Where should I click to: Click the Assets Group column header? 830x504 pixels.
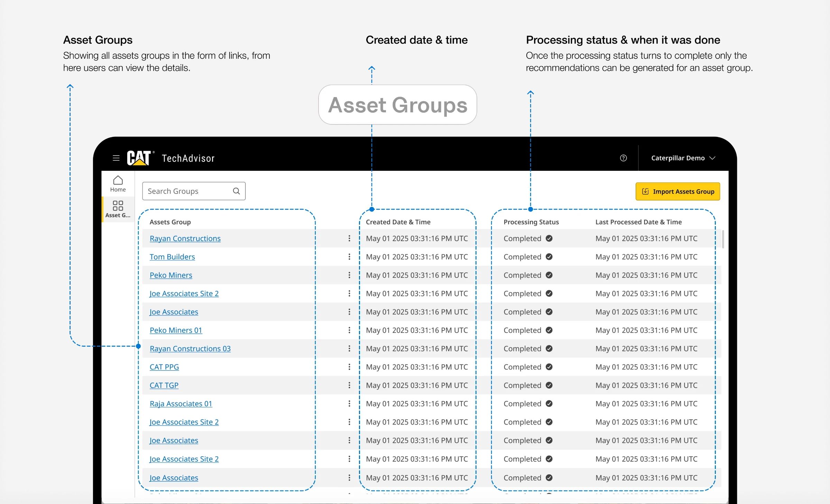(170, 222)
